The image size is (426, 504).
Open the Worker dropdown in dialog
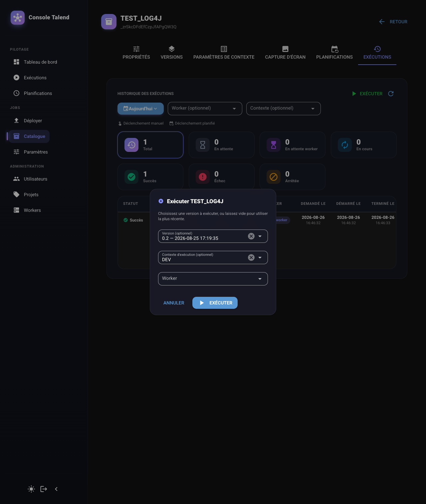tap(213, 279)
